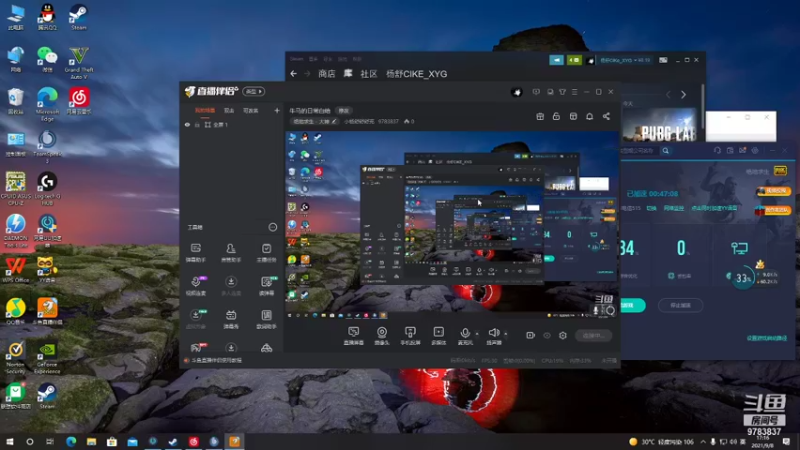
Task: Open the gift box icon above the preview
Action: coord(540,116)
